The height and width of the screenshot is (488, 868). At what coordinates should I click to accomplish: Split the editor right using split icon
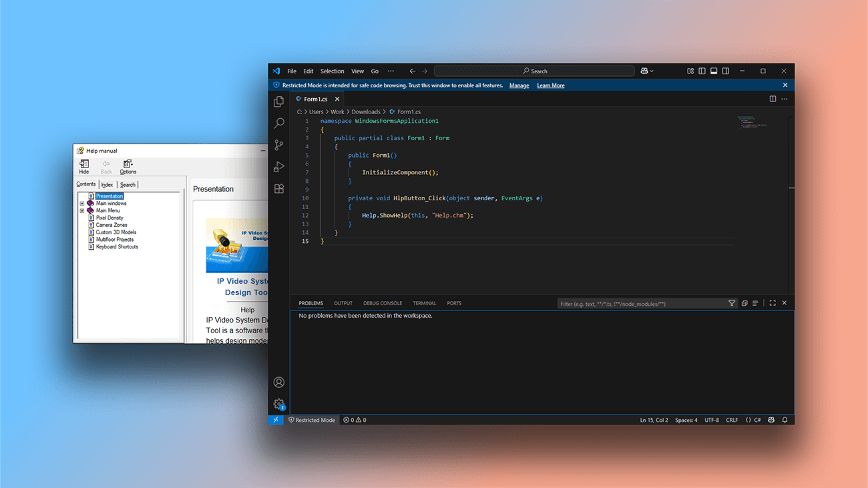pos(773,99)
